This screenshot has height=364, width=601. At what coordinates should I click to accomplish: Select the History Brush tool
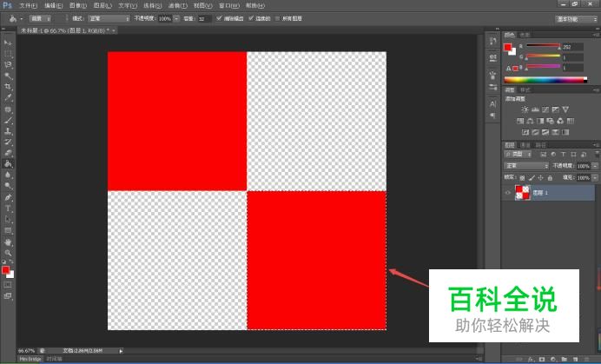coord(8,142)
